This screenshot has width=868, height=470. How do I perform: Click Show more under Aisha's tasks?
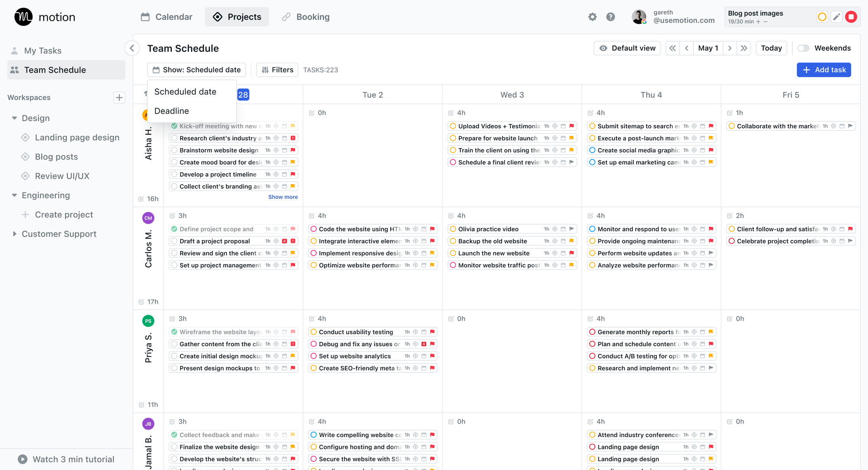point(283,197)
